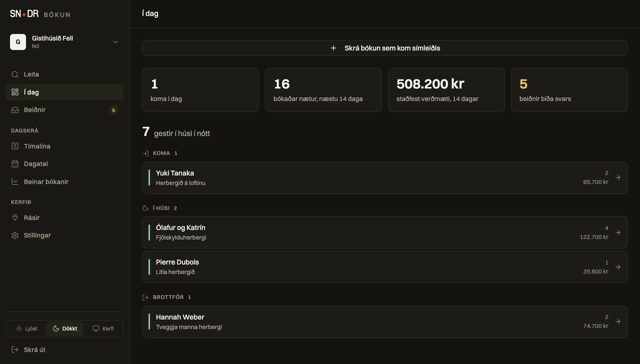Screen dimensions: 640x364
Task: Open Hannah Weber booking arrow
Action: click(618, 321)
